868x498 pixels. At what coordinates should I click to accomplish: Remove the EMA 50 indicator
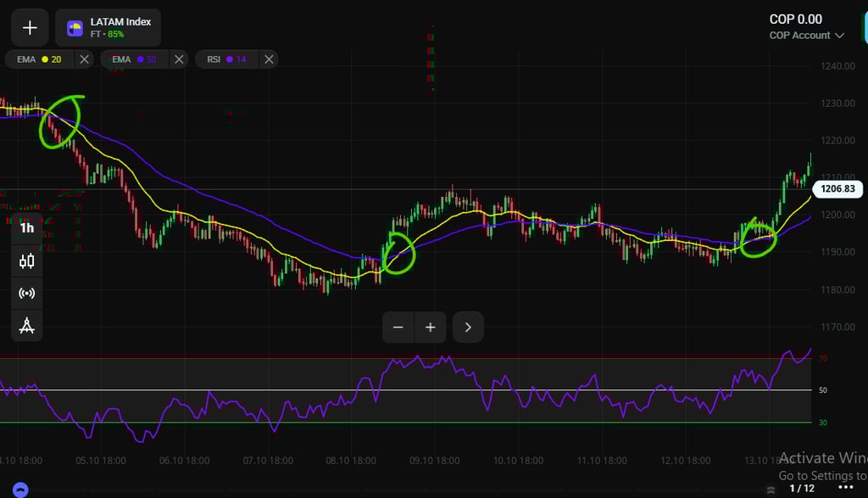click(179, 59)
